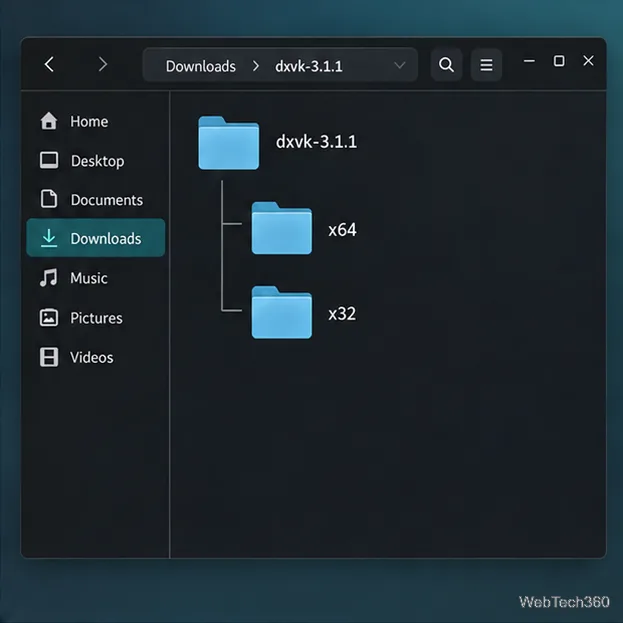
Task: Click the Pictures image icon
Action: pos(49,317)
